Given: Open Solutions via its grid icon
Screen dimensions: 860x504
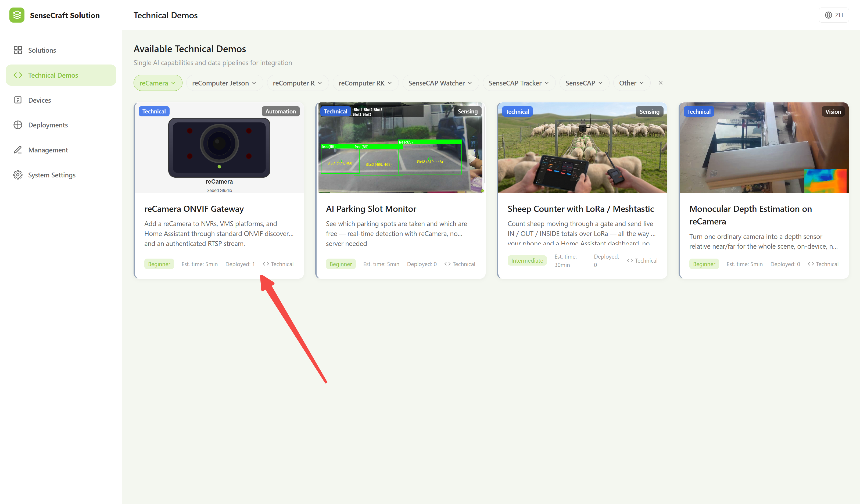Looking at the screenshot, I should pos(18,50).
